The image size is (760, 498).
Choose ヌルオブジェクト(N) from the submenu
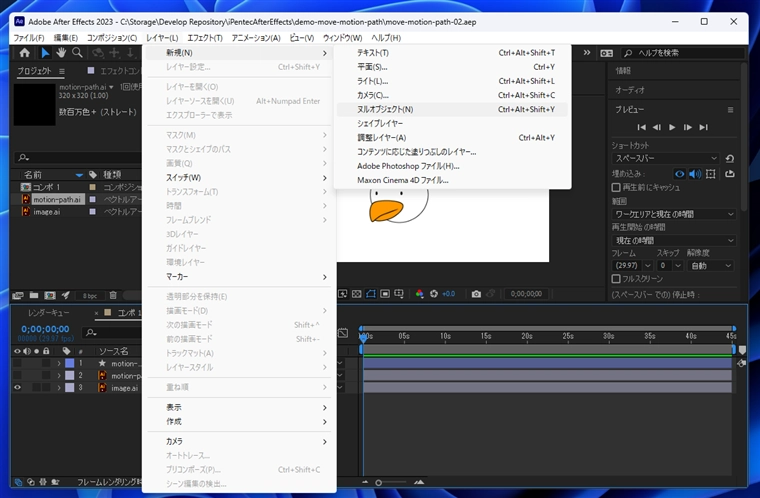point(385,109)
